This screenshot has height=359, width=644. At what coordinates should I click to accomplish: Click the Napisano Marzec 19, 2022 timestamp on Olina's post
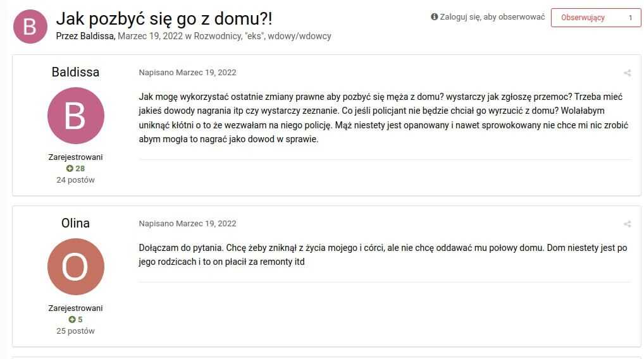tap(188, 224)
